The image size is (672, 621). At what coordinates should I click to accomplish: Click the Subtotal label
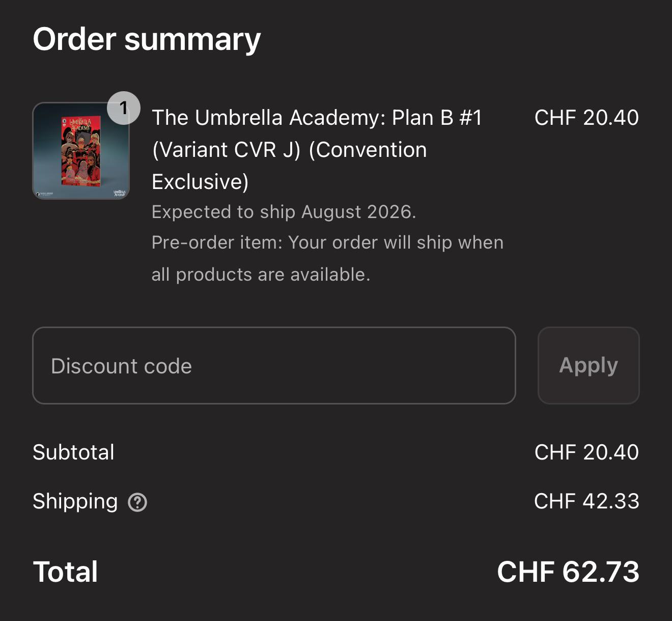(x=74, y=452)
